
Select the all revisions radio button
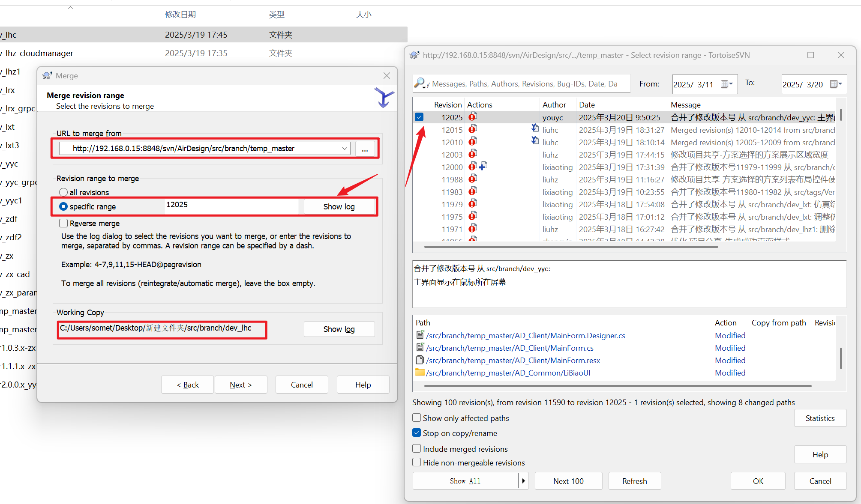(63, 192)
